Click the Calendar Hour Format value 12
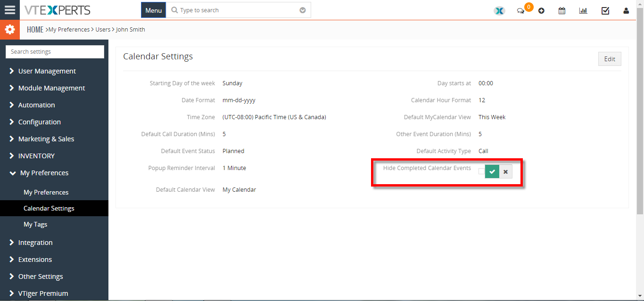This screenshot has width=644, height=301. coord(482,100)
